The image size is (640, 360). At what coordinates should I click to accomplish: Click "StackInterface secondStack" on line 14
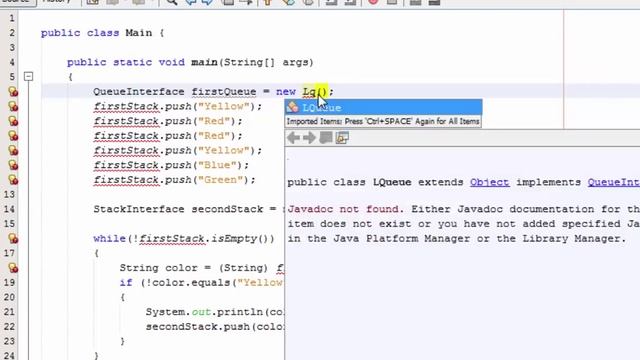point(178,209)
